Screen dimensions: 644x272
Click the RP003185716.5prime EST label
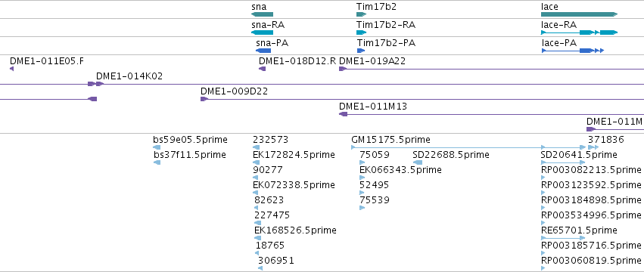click(592, 246)
